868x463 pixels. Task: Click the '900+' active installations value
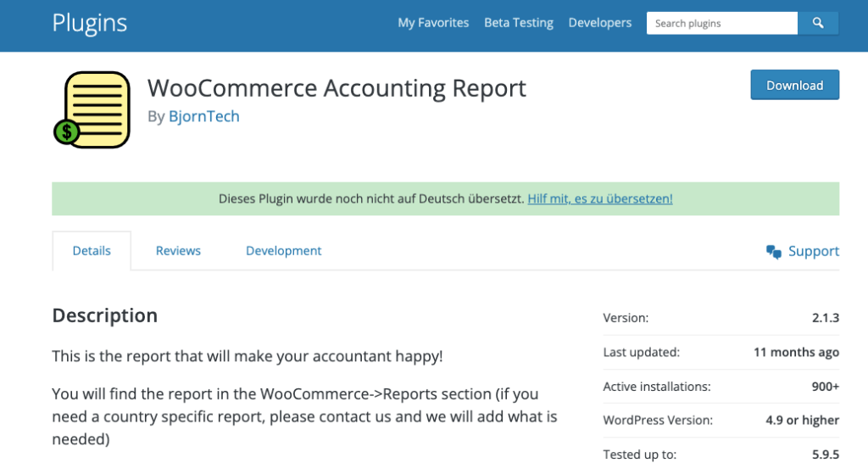(826, 387)
